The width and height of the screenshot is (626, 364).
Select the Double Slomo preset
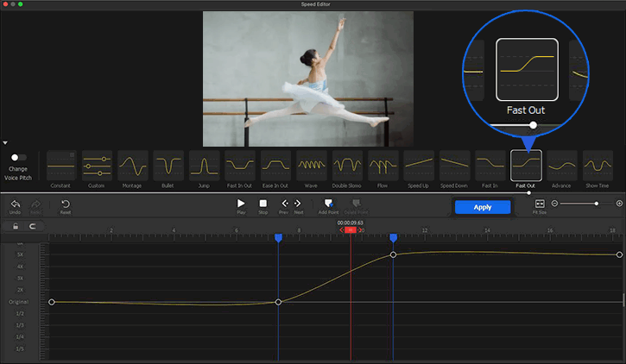347,165
